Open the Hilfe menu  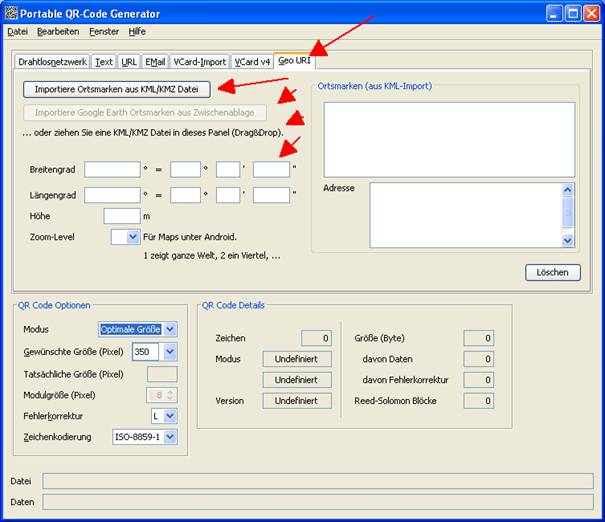coord(137,32)
